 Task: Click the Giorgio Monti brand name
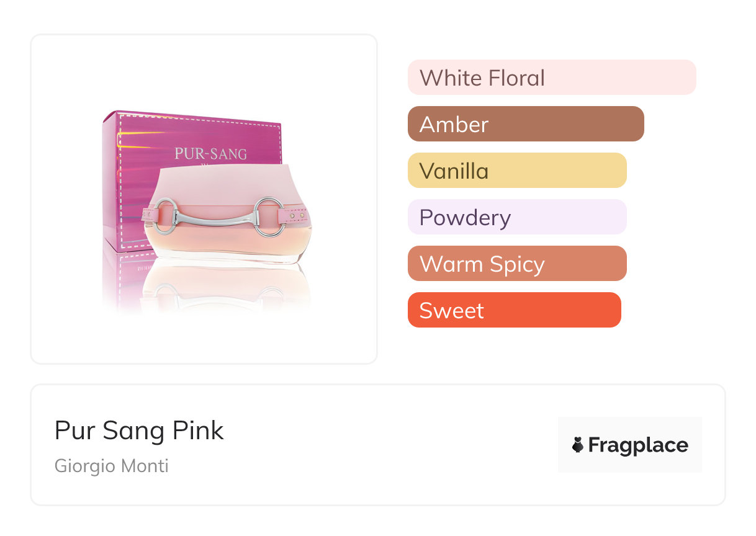pos(112,466)
